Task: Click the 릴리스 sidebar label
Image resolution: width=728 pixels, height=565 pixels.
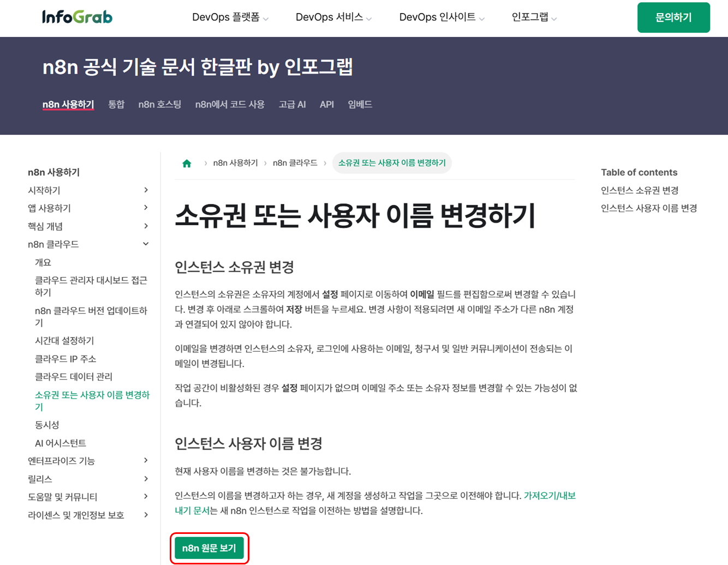Action: [40, 479]
